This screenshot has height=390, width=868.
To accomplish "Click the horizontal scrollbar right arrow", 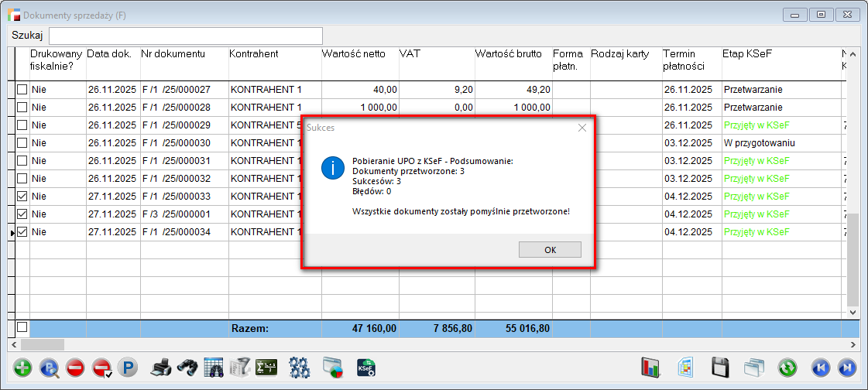I will (854, 344).
